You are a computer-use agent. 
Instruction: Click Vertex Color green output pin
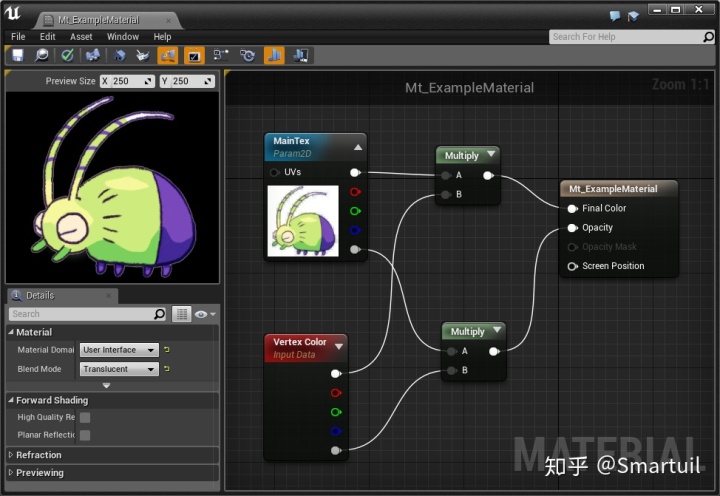pyautogui.click(x=336, y=412)
